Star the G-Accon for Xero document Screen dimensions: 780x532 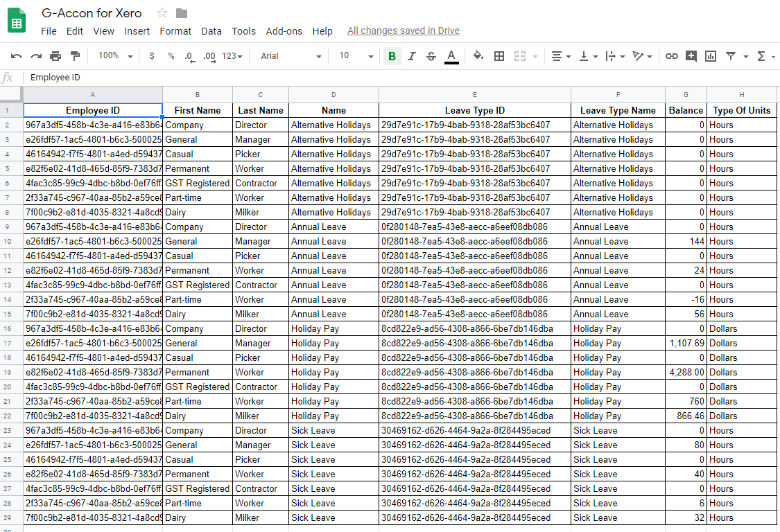coord(162,13)
